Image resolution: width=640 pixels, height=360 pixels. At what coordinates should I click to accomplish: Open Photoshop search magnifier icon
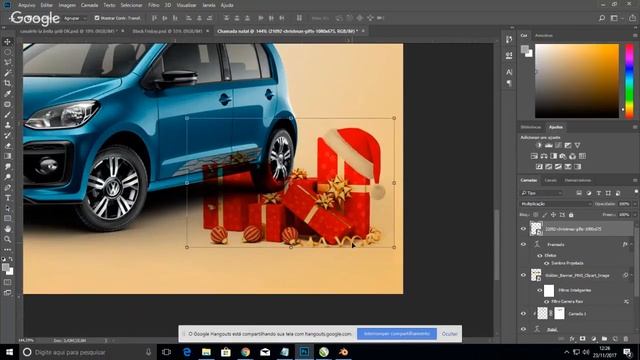click(x=602, y=18)
